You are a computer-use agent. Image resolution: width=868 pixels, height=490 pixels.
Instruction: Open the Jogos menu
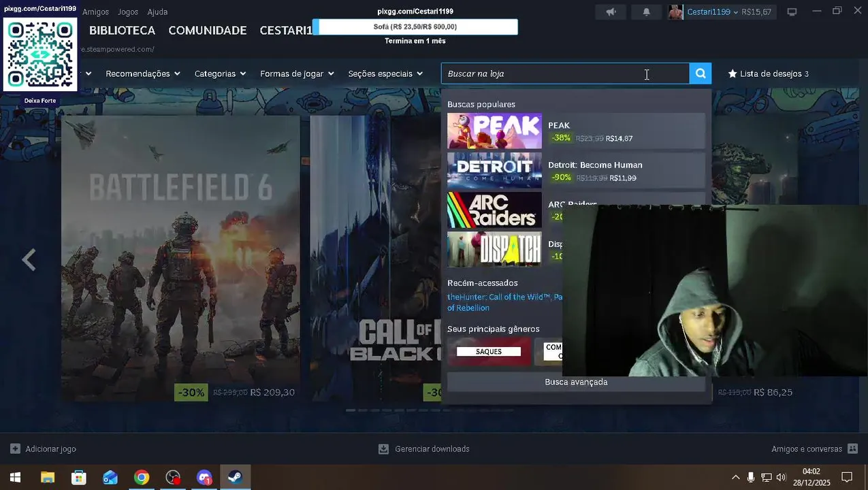pos(127,12)
